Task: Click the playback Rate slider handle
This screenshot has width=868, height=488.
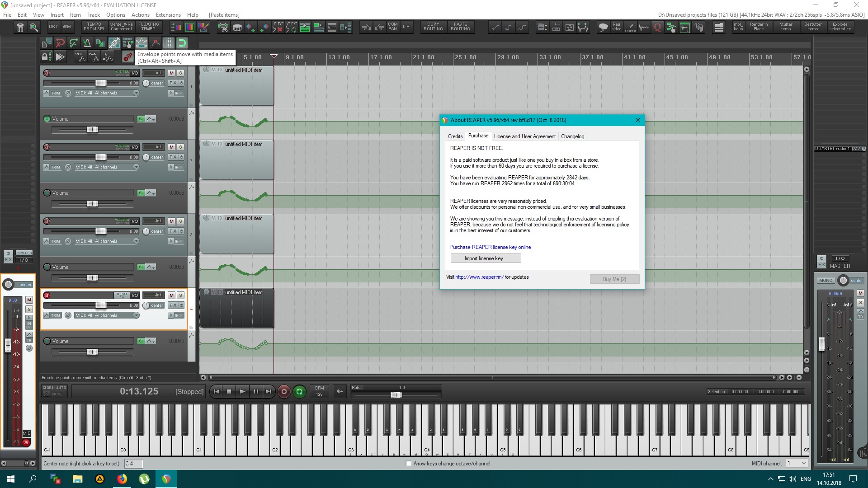Action: click(396, 395)
